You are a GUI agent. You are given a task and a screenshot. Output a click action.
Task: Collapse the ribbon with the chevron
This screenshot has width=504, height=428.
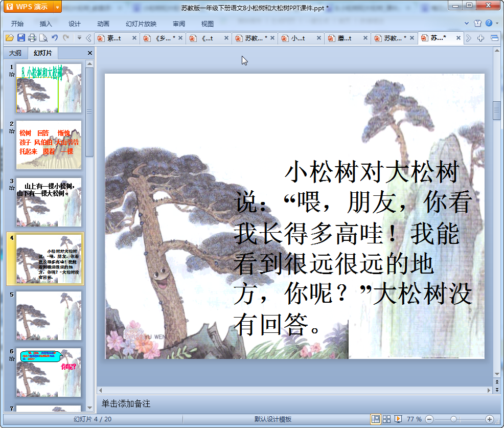(x=466, y=23)
